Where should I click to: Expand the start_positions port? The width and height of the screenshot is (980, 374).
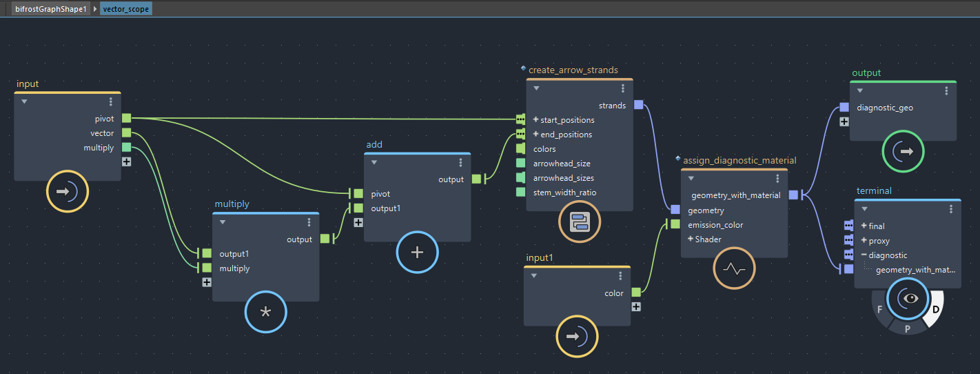click(535, 119)
